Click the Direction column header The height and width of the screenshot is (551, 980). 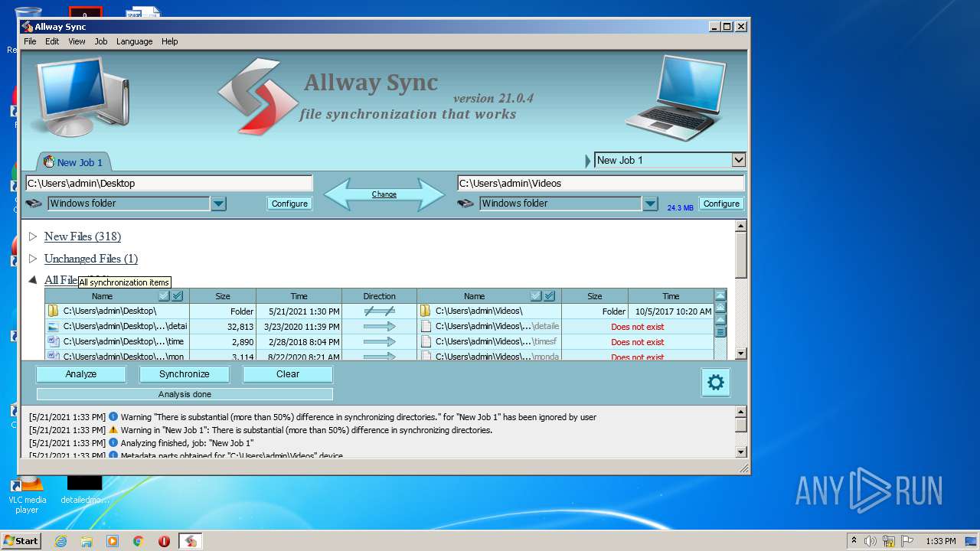(379, 296)
